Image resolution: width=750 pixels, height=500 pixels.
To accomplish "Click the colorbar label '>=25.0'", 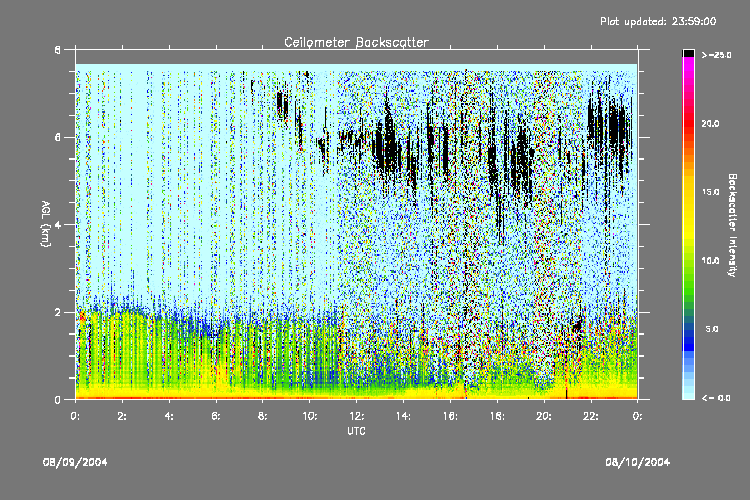I will (x=717, y=55).
